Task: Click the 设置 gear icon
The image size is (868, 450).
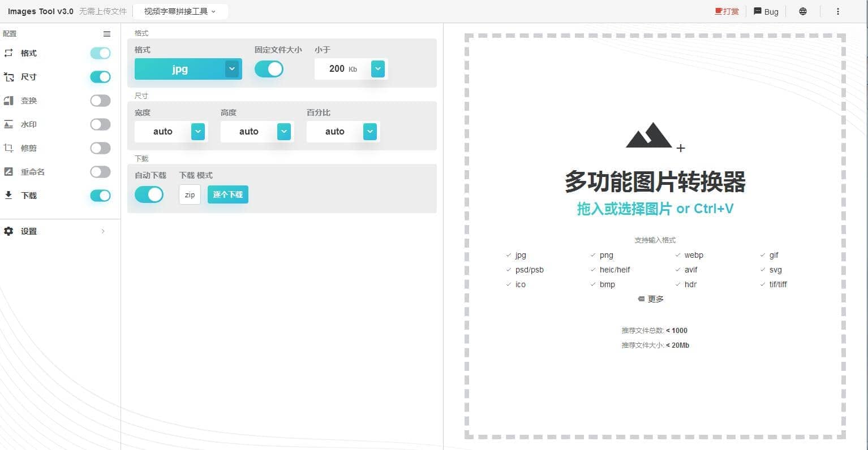Action: [8, 231]
